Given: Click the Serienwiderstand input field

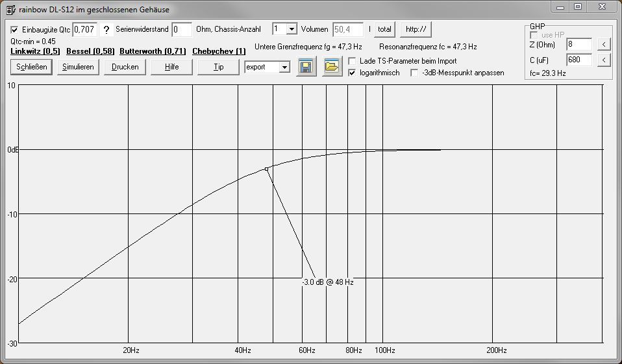Looking at the screenshot, I should (x=182, y=30).
